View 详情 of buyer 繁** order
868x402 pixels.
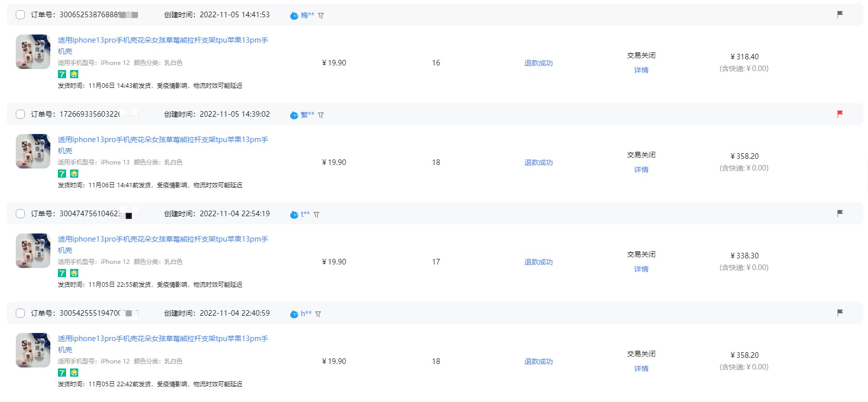(641, 170)
